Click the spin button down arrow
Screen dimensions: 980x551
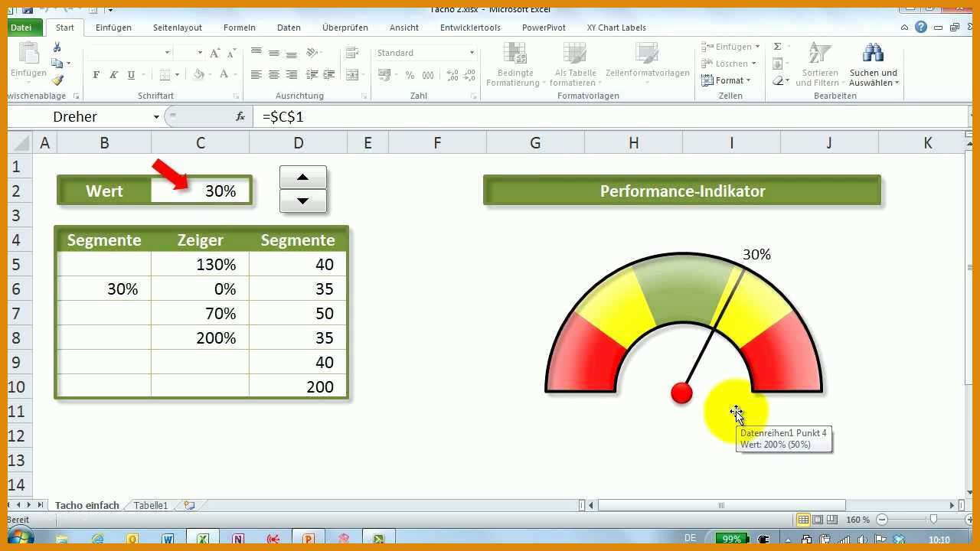pyautogui.click(x=303, y=201)
